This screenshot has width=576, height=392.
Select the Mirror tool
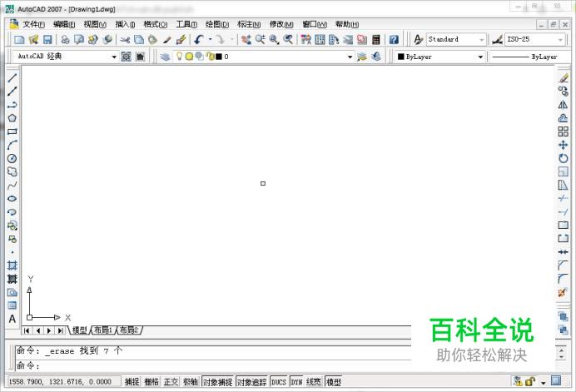point(564,105)
